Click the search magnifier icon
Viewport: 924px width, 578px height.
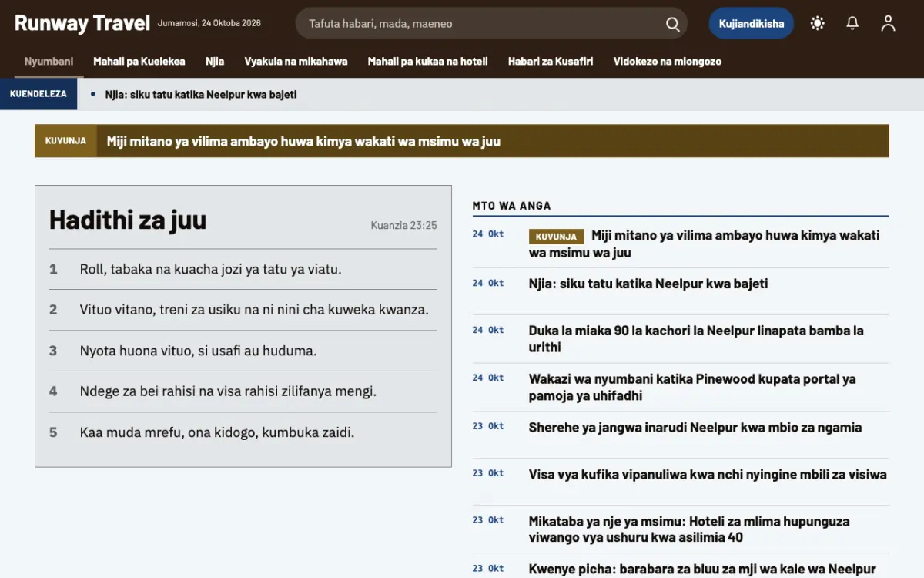(672, 24)
